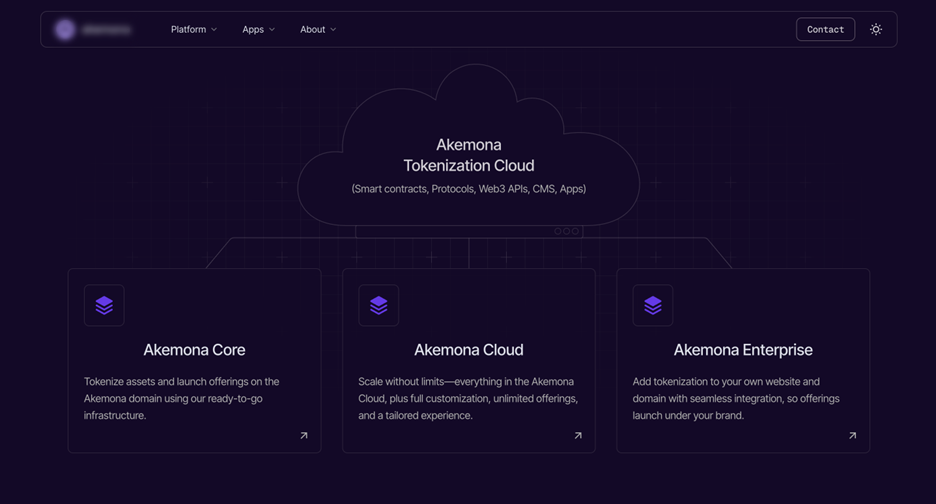This screenshot has width=936, height=504.
Task: Toggle the light/dark theme sun button
Action: tap(876, 30)
